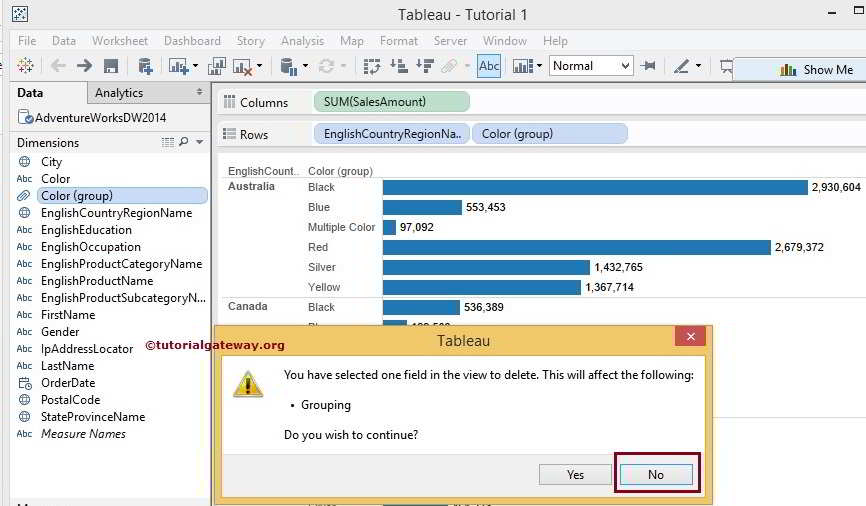Click the SUM(SalesAmount) pill in Columns
This screenshot has height=506, width=866.
[x=392, y=102]
